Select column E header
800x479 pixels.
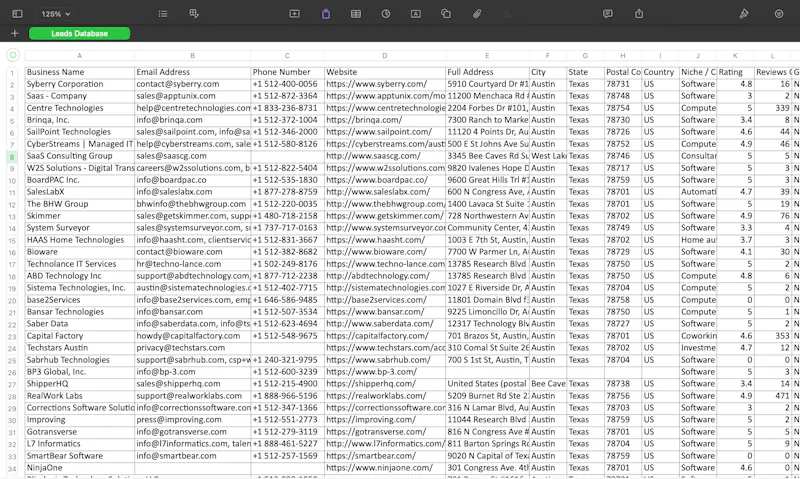[x=487, y=56]
